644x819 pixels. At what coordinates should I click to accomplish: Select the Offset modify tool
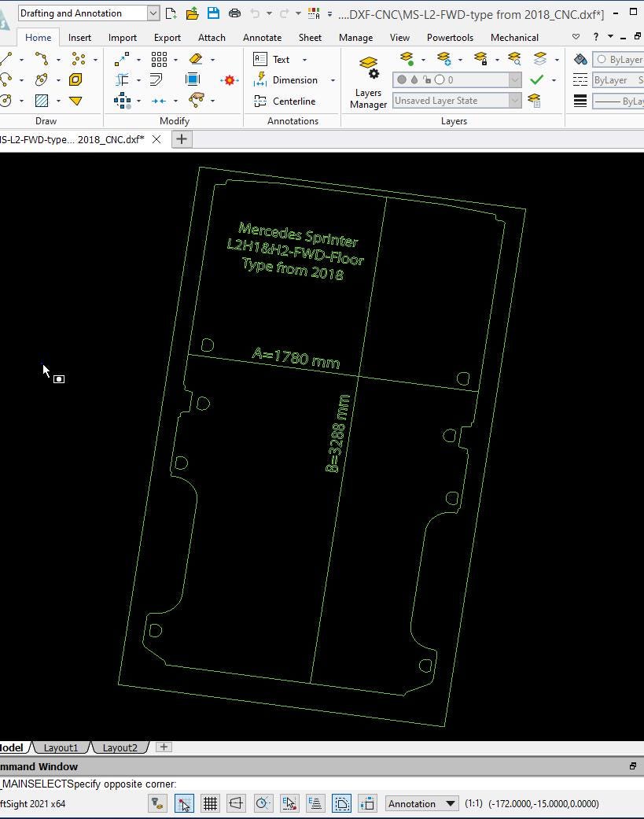click(x=156, y=79)
